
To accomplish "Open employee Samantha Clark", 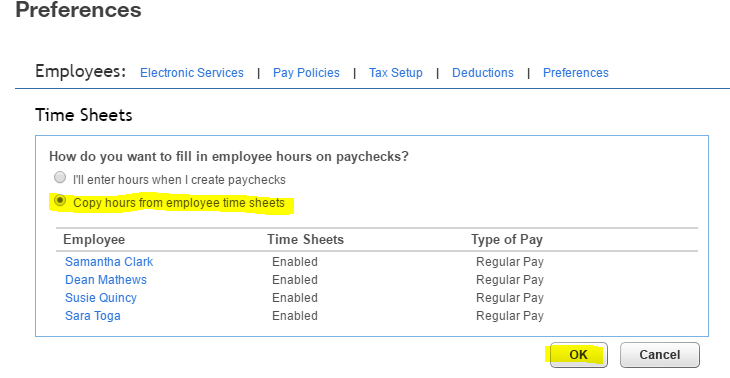I will point(109,262).
